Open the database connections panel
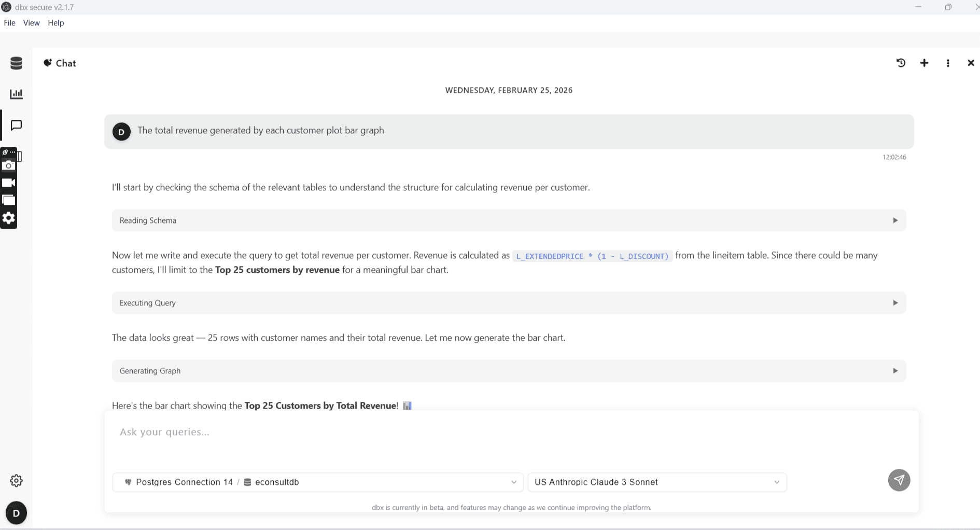Viewport: 980px width, 530px height. pyautogui.click(x=16, y=63)
